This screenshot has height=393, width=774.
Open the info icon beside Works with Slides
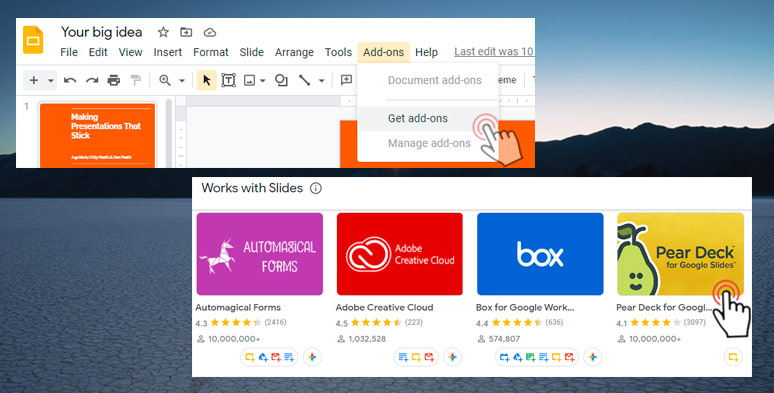tap(315, 188)
